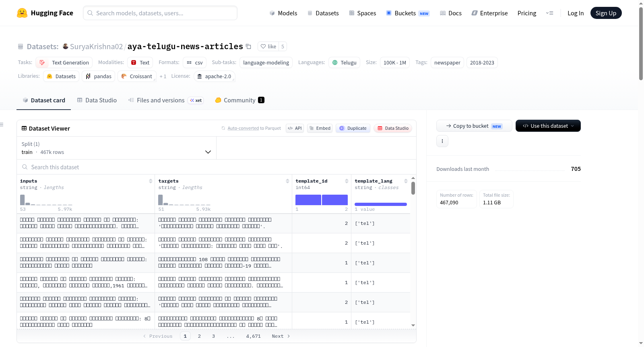Viewport: 644px width, 347px height.
Task: Open Buckets in the top navigation
Action: tap(408, 13)
